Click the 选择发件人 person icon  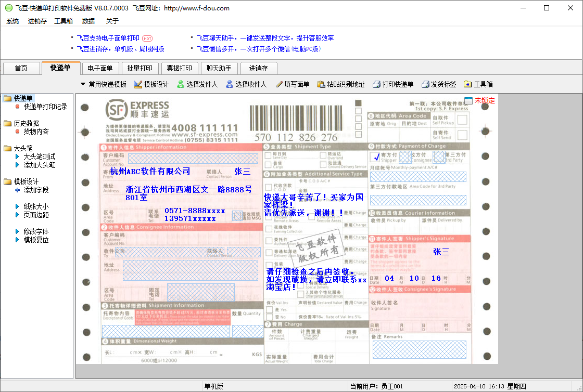coord(181,84)
